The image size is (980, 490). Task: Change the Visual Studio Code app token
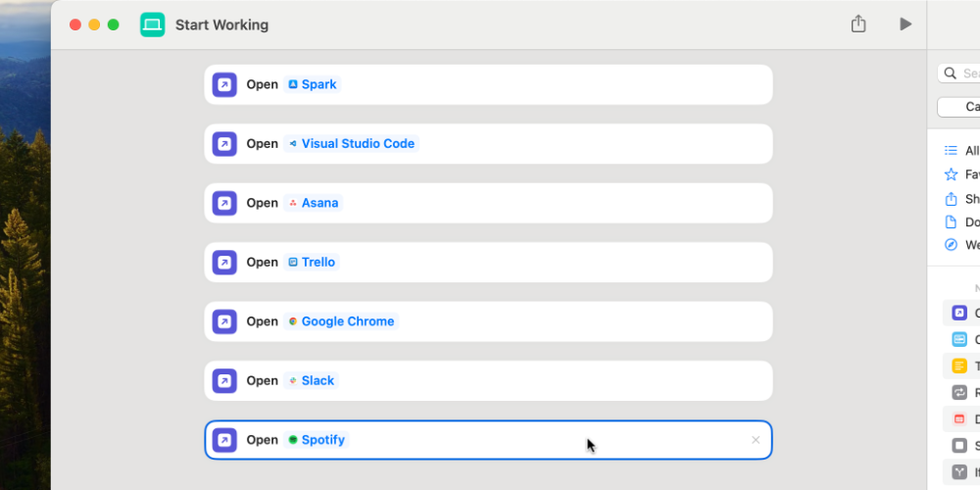pyautogui.click(x=351, y=144)
